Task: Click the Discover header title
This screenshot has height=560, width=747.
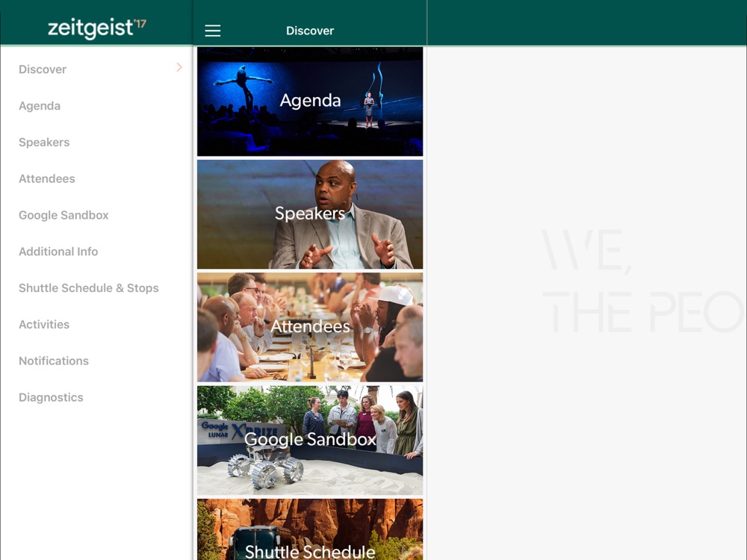Action: point(310,31)
